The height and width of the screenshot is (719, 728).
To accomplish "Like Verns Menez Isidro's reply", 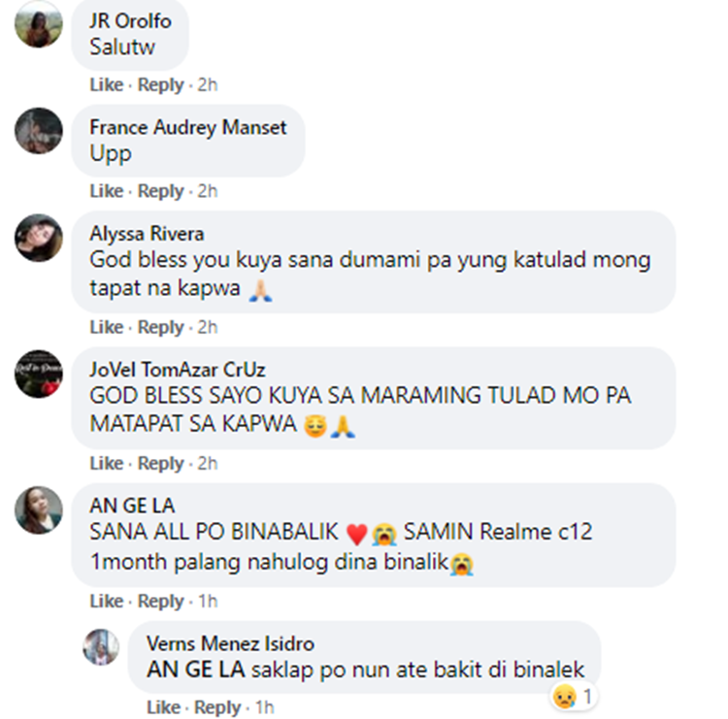I will [x=163, y=707].
